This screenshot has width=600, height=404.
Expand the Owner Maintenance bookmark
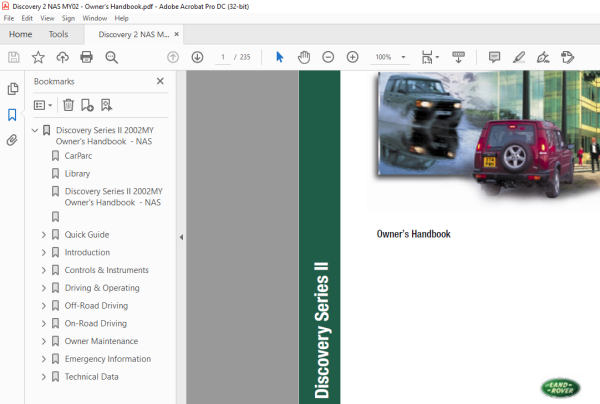click(44, 341)
